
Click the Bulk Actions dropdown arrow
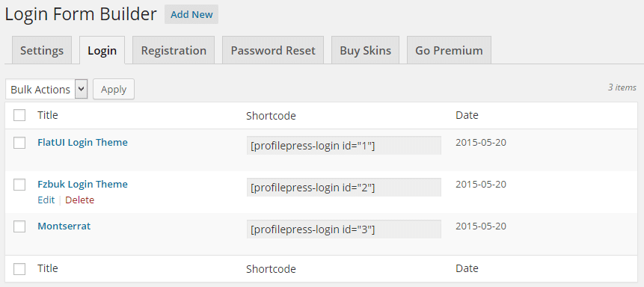click(x=82, y=90)
